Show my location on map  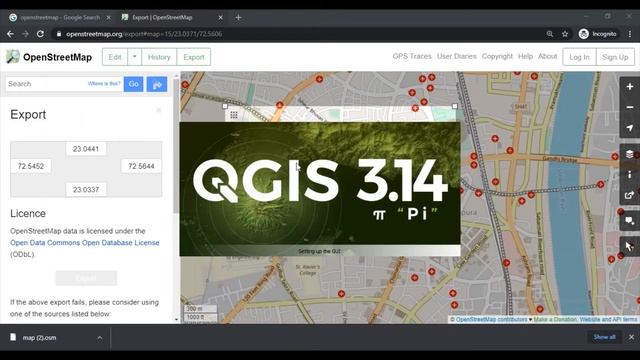click(629, 128)
